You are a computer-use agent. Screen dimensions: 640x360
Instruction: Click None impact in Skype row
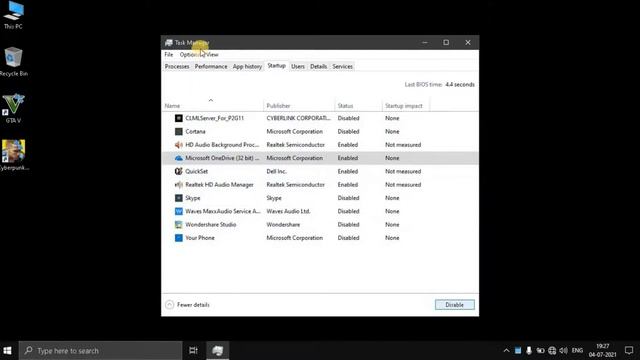click(392, 198)
